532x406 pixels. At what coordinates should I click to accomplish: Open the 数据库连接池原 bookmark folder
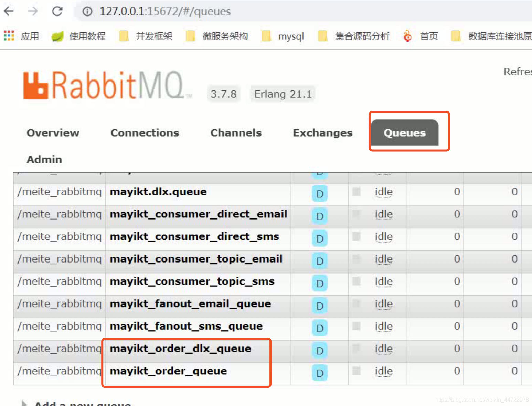(491, 36)
